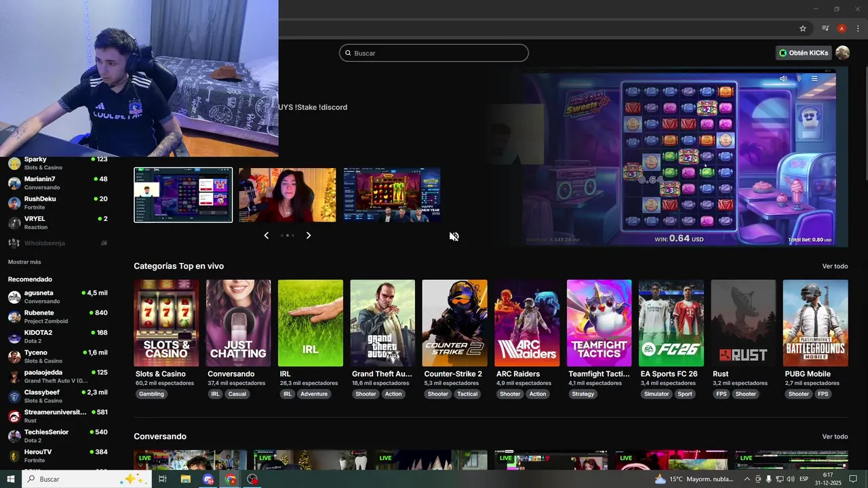The height and width of the screenshot is (488, 868).
Task: Open the user profile avatar menu
Action: pyautogui.click(x=842, y=53)
